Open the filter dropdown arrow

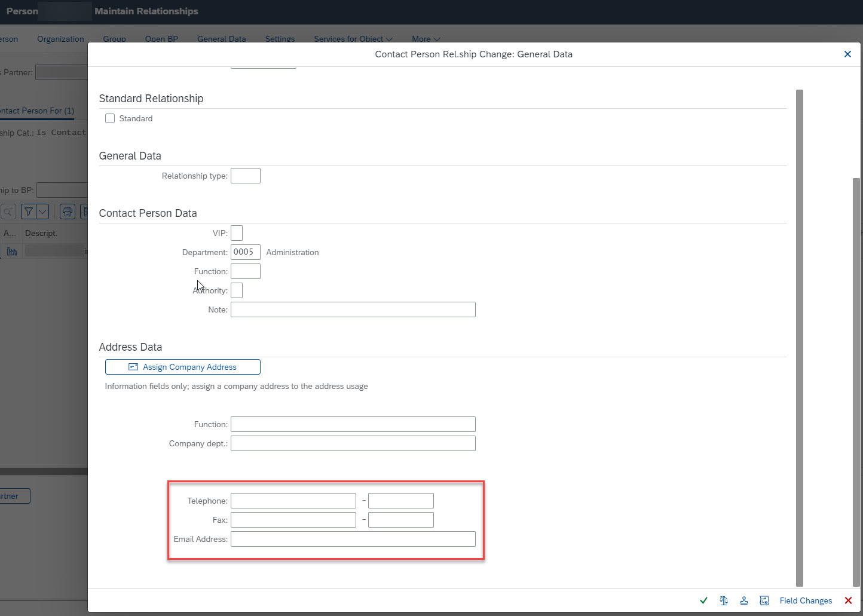[x=42, y=212]
